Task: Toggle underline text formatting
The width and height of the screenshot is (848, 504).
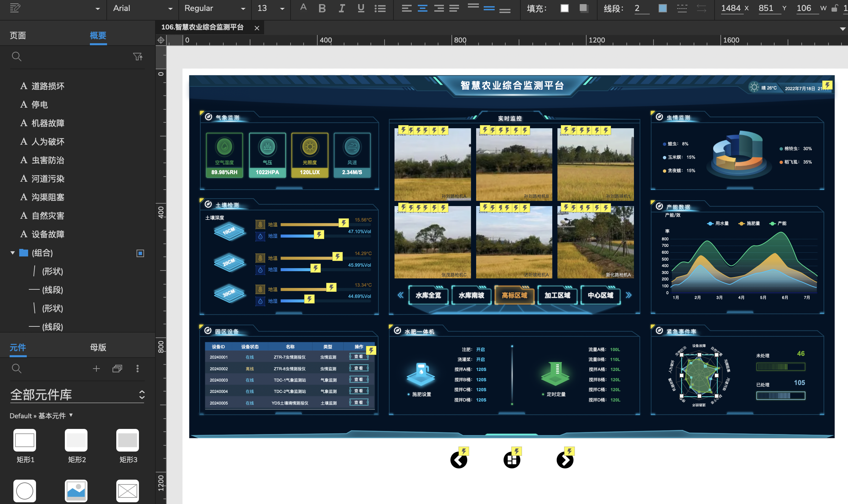Action: pos(361,8)
